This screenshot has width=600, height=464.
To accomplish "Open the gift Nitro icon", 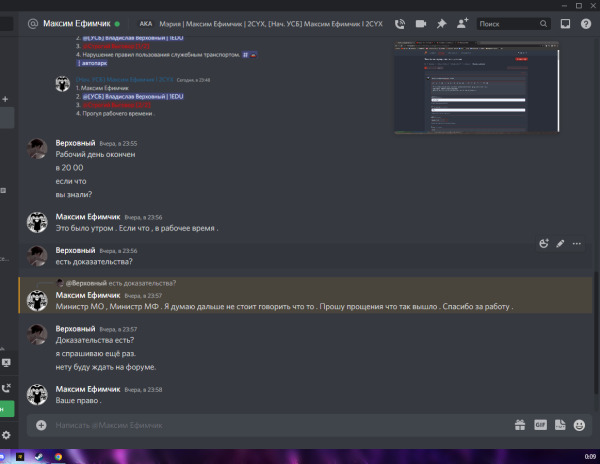I will point(520,425).
